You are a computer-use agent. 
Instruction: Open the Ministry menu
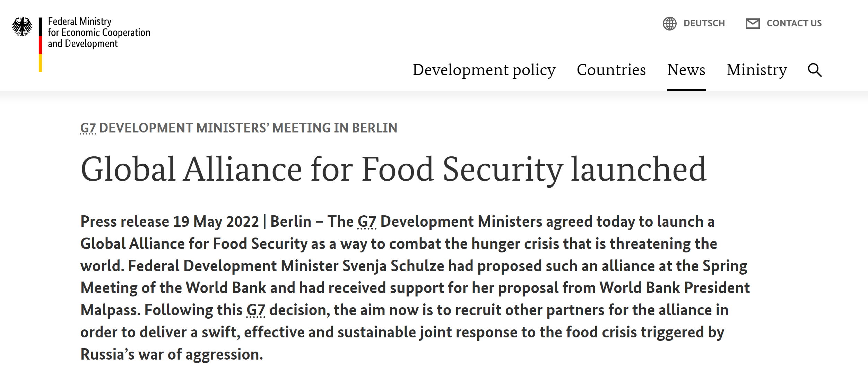click(x=757, y=70)
